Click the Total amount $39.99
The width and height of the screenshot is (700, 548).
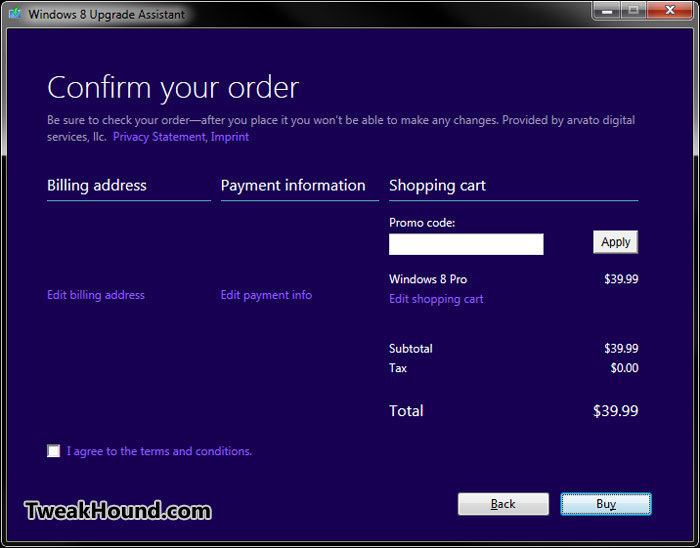tap(616, 411)
